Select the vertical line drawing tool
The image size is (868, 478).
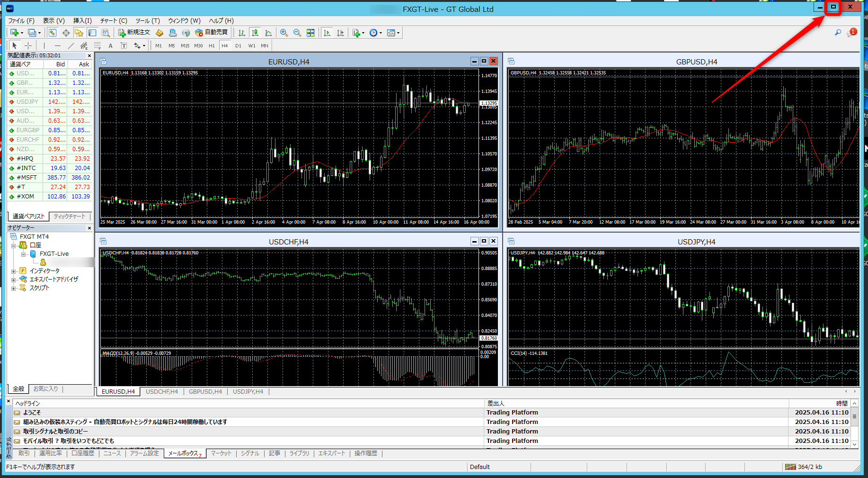pyautogui.click(x=44, y=45)
